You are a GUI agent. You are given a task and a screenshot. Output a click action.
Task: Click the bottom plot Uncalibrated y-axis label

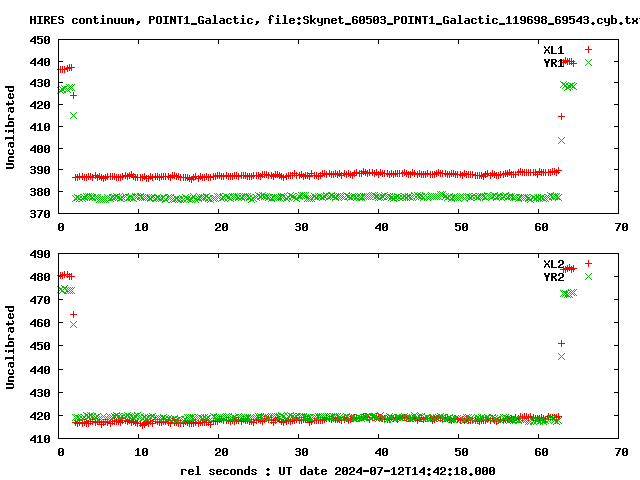10,347
